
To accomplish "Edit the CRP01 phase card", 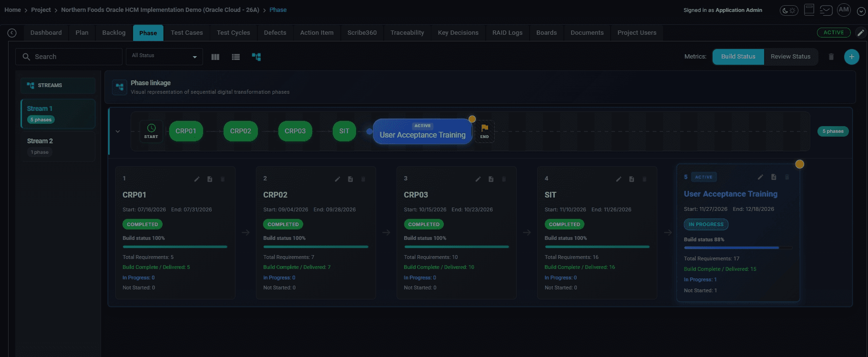I will [197, 179].
